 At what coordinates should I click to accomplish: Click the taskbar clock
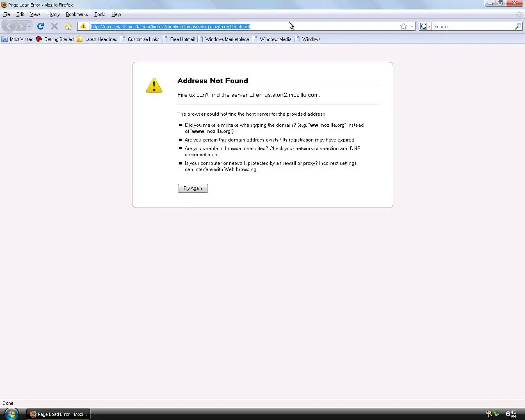[511, 414]
